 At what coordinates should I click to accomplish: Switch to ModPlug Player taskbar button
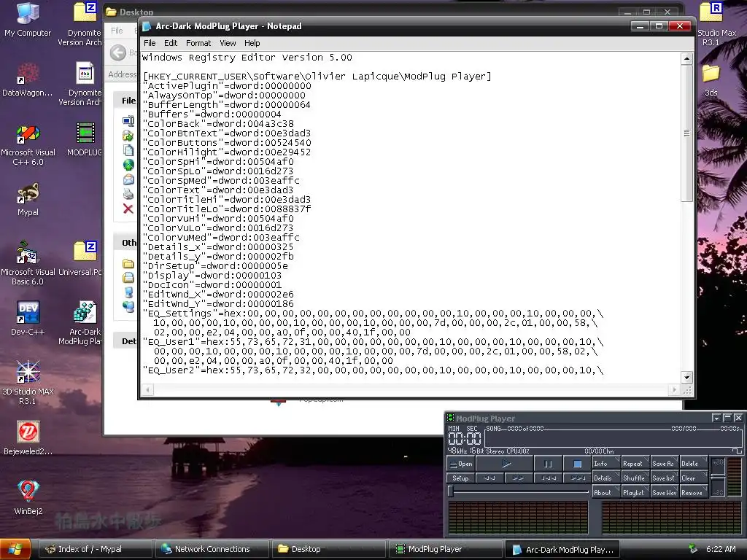[445, 549]
